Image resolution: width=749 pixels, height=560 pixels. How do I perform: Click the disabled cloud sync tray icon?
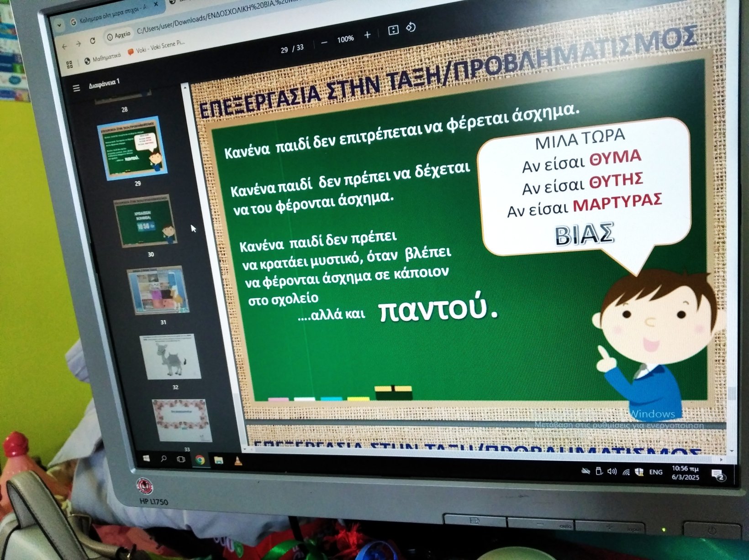pyautogui.click(x=585, y=471)
